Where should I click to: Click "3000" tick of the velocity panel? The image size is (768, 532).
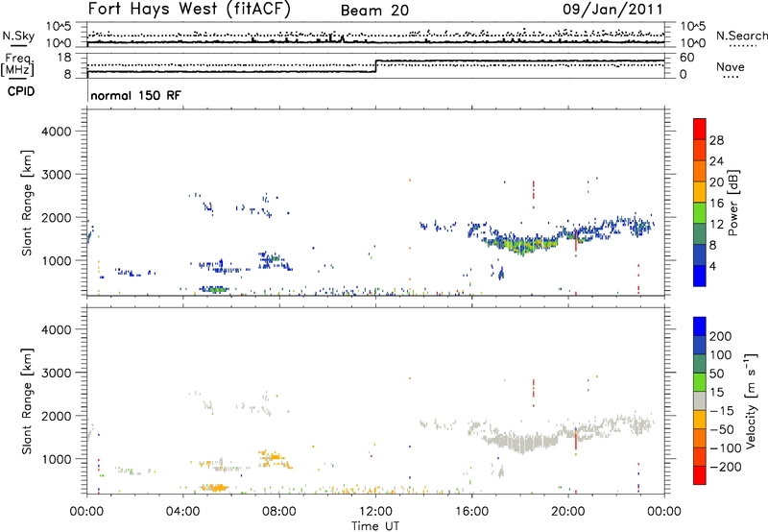click(x=56, y=373)
